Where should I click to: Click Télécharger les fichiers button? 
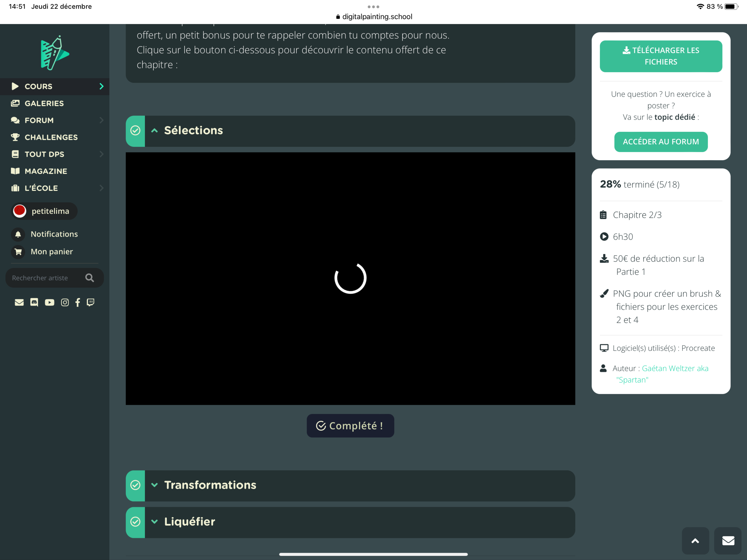click(661, 56)
